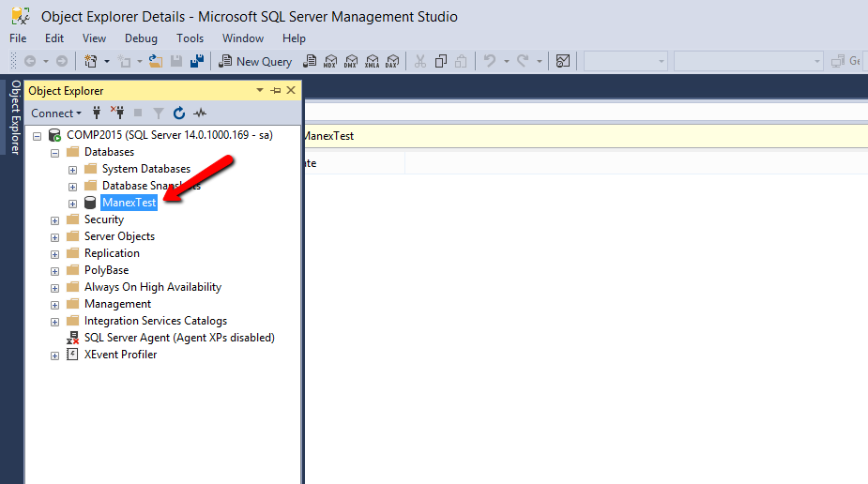Select the ManexTest database
The width and height of the screenshot is (868, 484).
pyautogui.click(x=129, y=203)
